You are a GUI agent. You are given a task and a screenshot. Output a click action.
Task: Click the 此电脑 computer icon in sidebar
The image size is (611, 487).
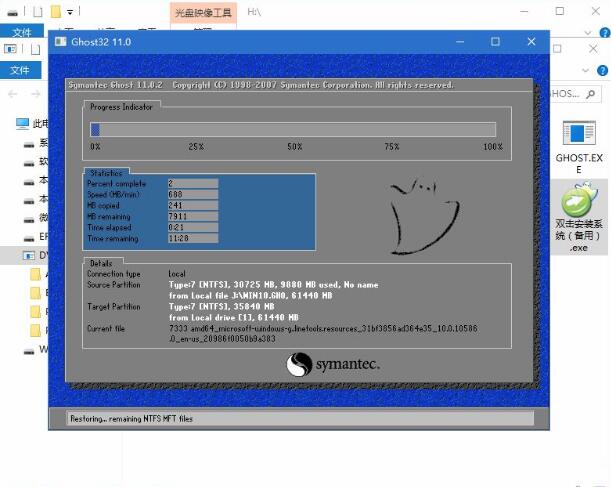tap(23, 123)
